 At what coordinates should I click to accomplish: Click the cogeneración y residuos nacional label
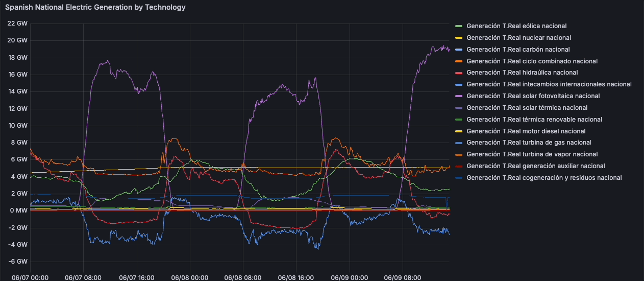click(x=544, y=178)
